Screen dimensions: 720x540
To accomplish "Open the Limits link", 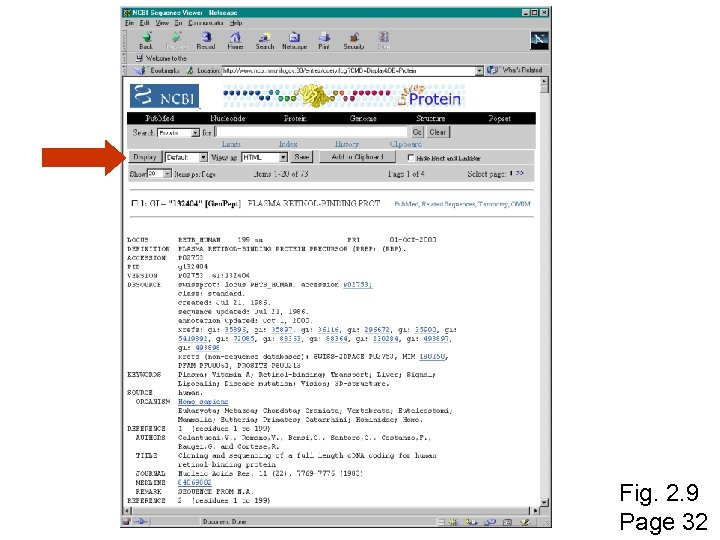I will [231, 144].
